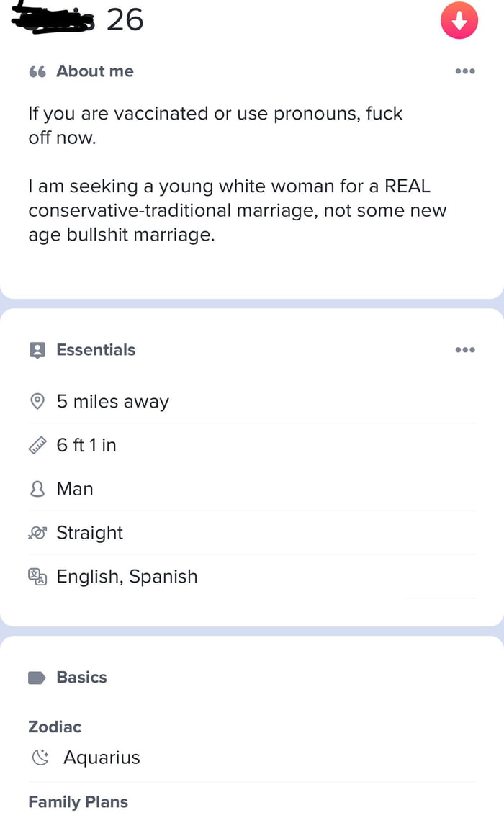504x818 pixels.
Task: Tap the height ruler icon
Action: (37, 446)
